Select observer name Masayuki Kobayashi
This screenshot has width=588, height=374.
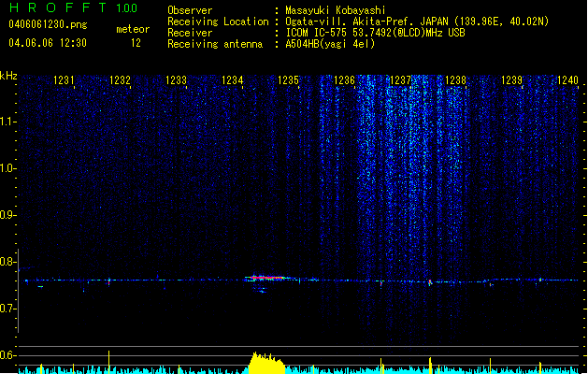tap(336, 10)
